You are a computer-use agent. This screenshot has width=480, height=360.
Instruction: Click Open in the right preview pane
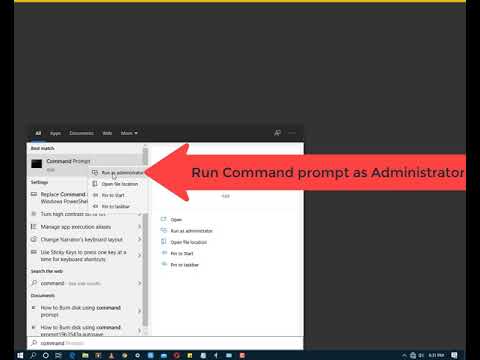176,220
